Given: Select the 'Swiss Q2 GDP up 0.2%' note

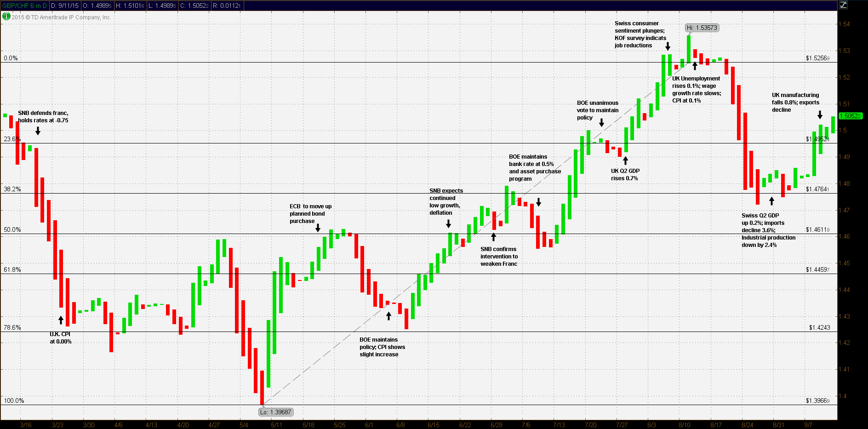Looking at the screenshot, I should coord(768,230).
